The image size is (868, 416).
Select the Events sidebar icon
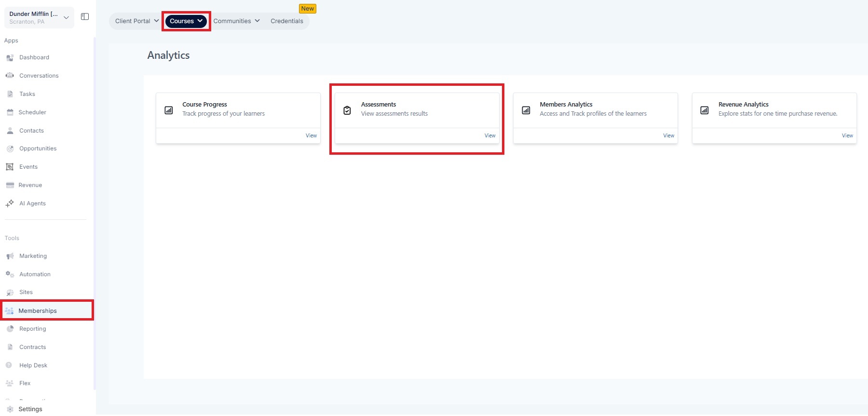(10, 167)
